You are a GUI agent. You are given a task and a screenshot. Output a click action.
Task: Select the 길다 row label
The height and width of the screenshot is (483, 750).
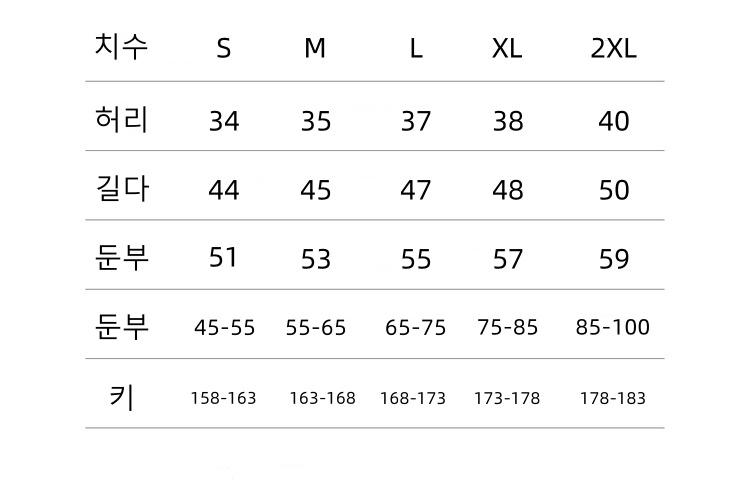122,189
